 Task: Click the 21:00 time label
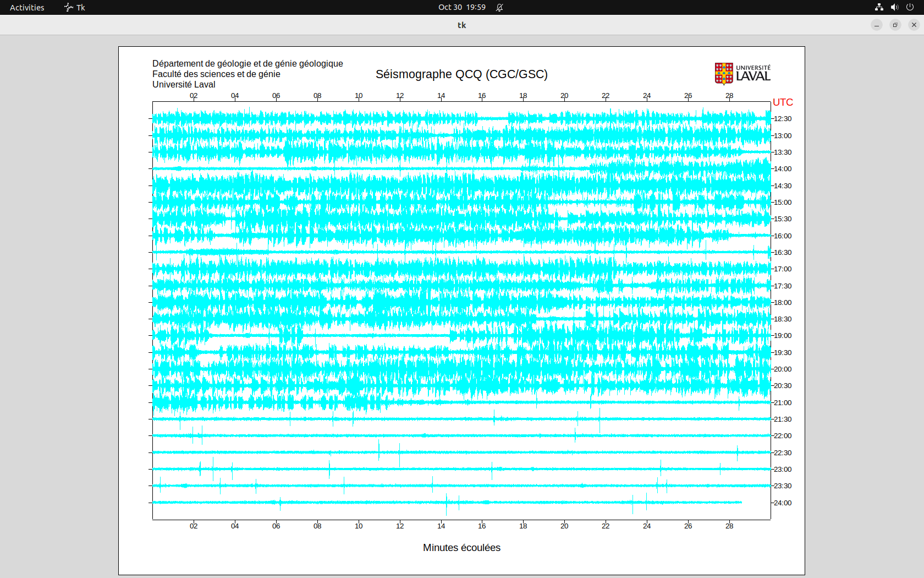point(783,403)
